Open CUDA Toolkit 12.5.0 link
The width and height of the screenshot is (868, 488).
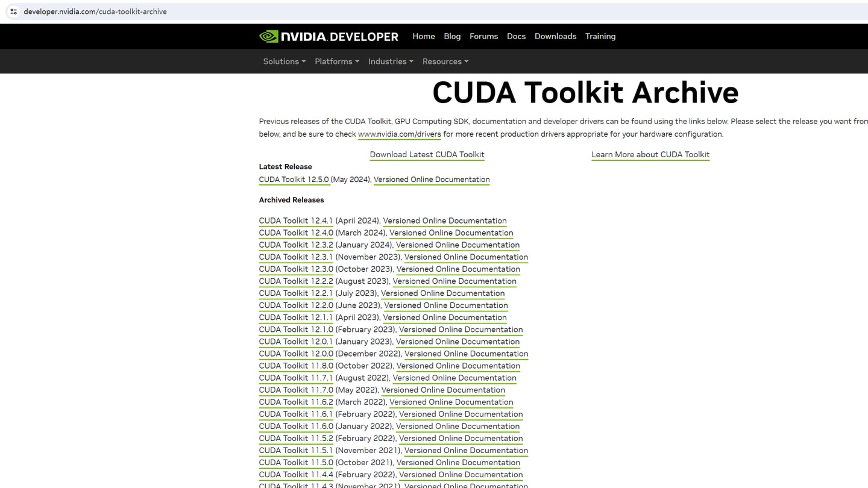click(294, 180)
